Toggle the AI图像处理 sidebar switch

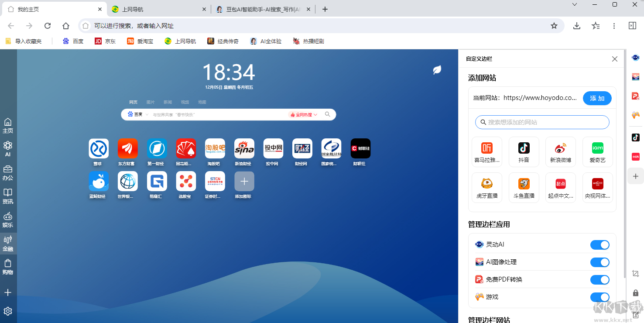(x=600, y=262)
